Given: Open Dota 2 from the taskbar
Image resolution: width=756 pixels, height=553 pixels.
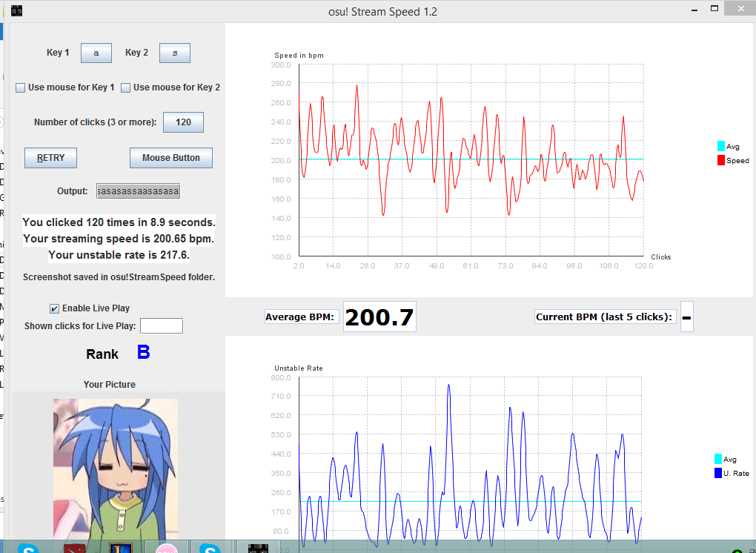Looking at the screenshot, I should [x=74, y=548].
